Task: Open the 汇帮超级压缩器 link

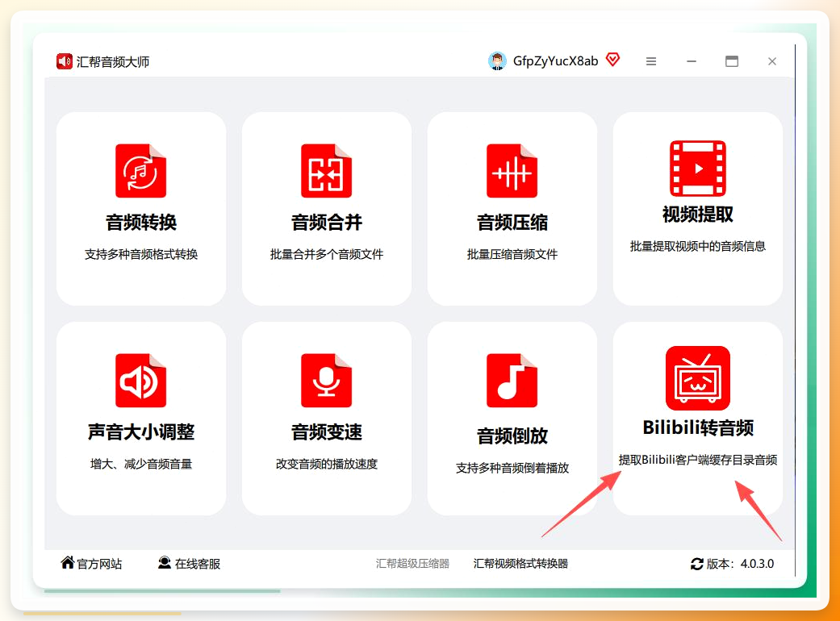Action: pyautogui.click(x=412, y=563)
